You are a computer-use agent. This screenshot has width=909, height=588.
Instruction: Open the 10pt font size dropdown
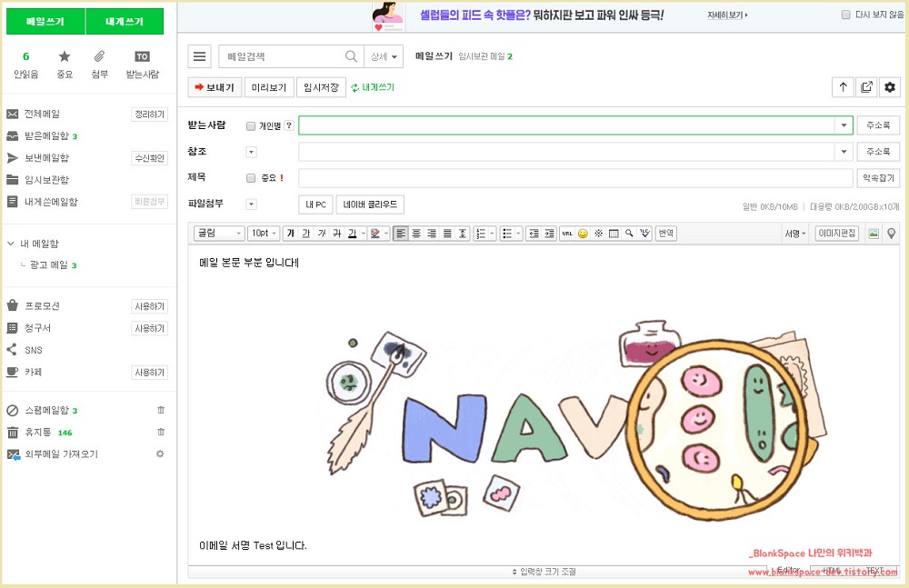click(264, 234)
